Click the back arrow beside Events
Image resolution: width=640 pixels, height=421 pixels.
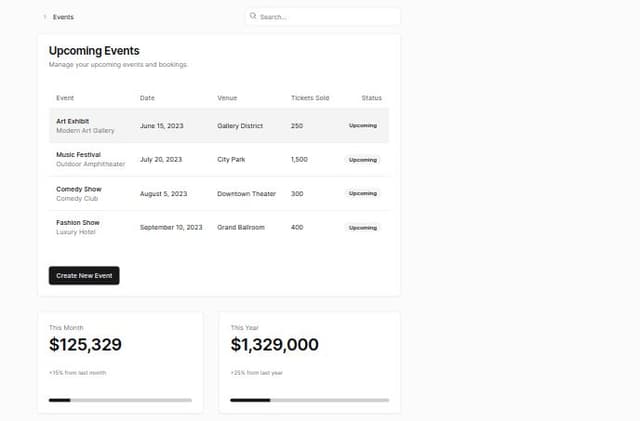[x=45, y=17]
